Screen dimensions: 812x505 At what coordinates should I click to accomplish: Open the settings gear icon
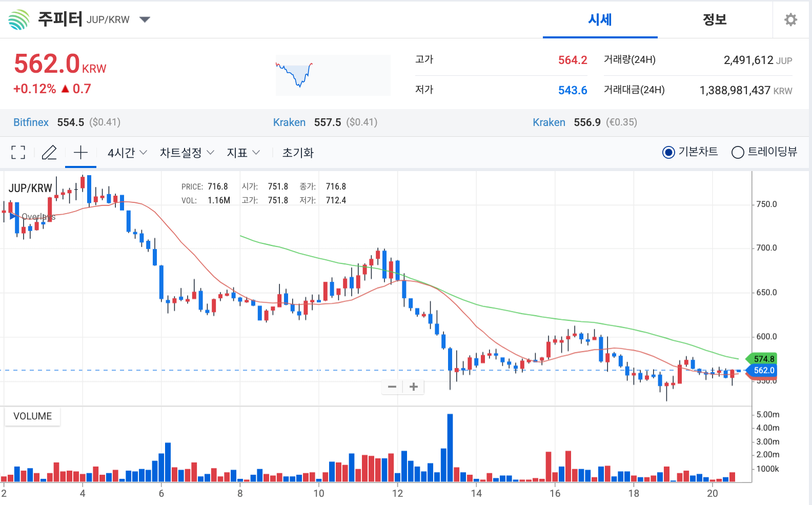point(791,19)
